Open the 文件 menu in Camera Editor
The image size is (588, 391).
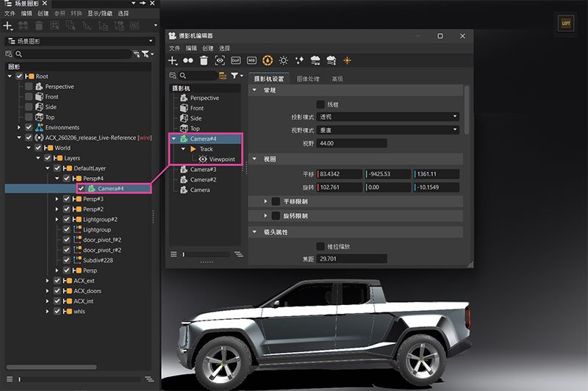174,48
